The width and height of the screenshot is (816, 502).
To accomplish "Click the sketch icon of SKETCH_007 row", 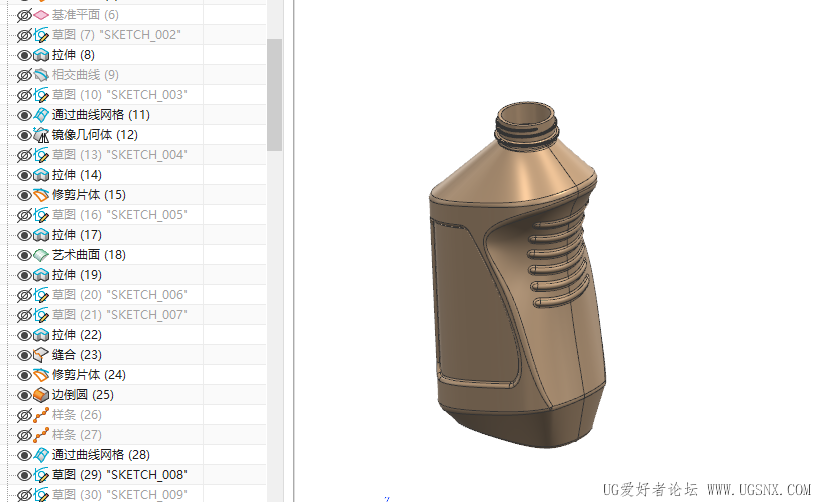I will click(x=41, y=315).
